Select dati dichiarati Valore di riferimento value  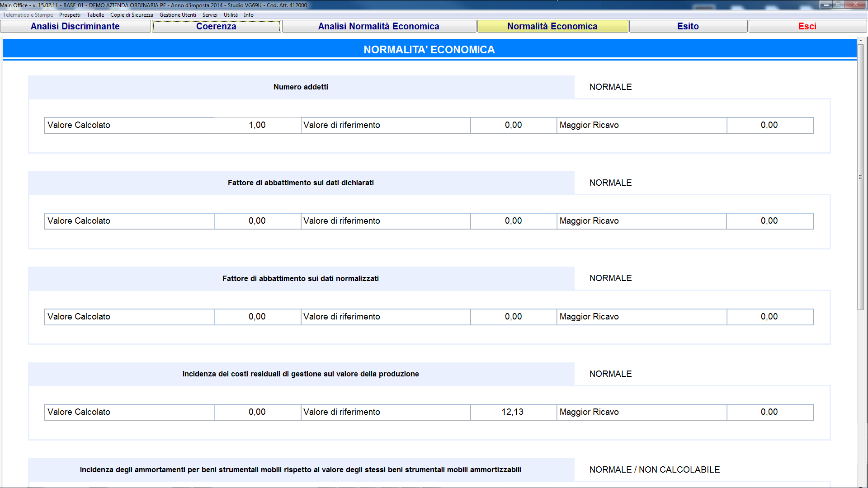pos(514,221)
